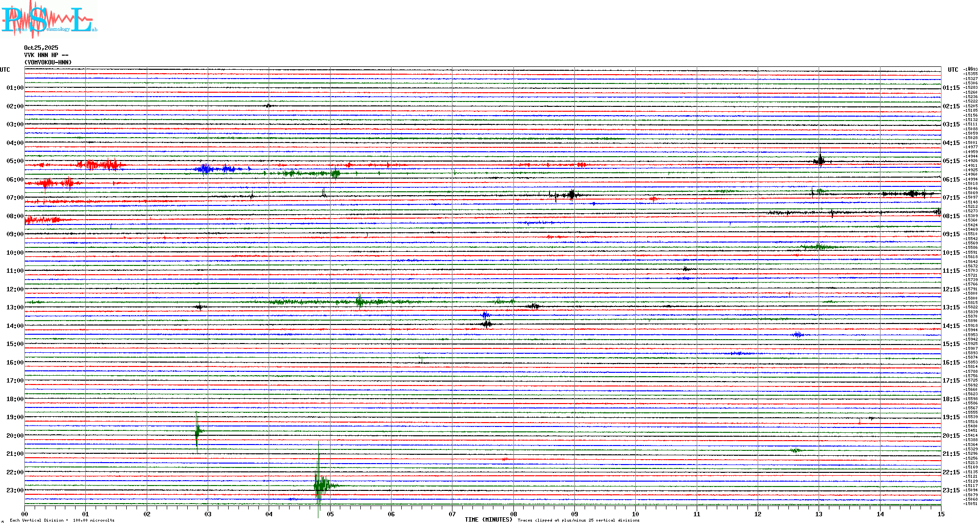Select the VVK HNN HP station text
Image resolution: width=980 pixels, height=527 pixels.
pyautogui.click(x=46, y=55)
